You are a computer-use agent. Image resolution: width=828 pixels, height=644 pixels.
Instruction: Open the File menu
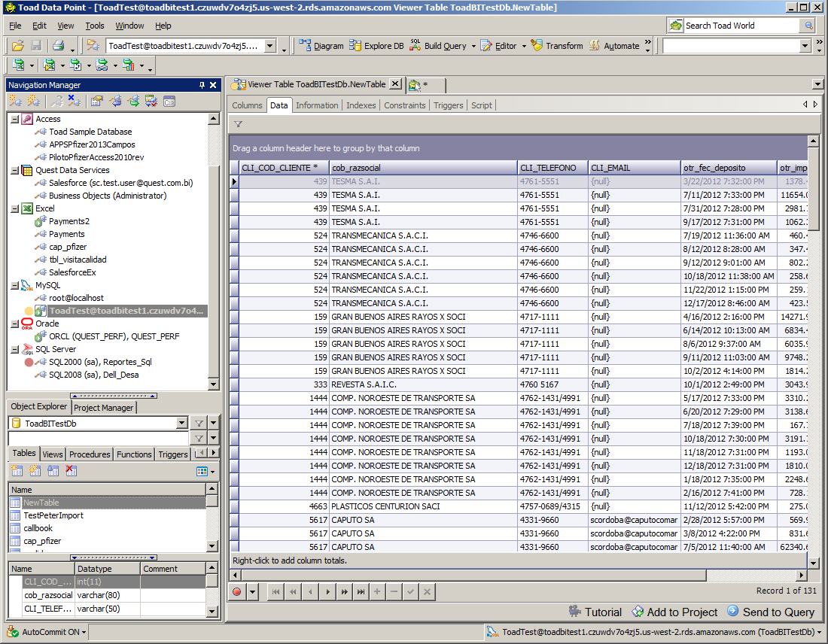point(15,26)
